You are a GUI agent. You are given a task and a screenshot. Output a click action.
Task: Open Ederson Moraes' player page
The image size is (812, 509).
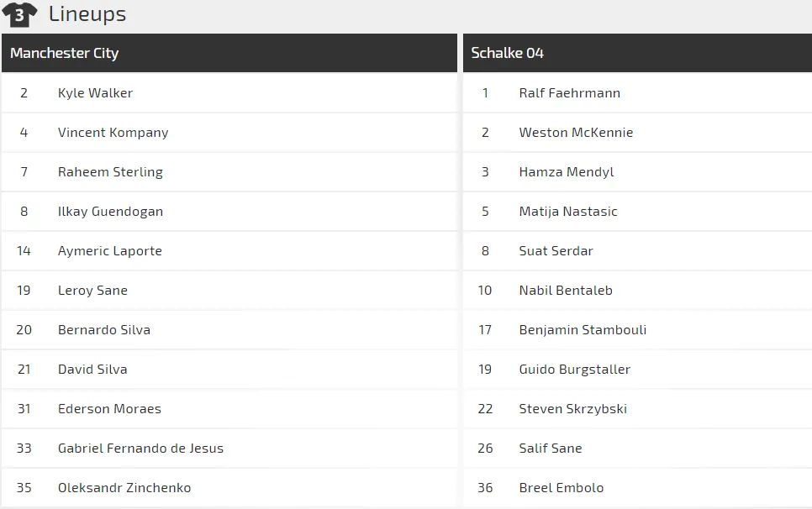(x=109, y=409)
